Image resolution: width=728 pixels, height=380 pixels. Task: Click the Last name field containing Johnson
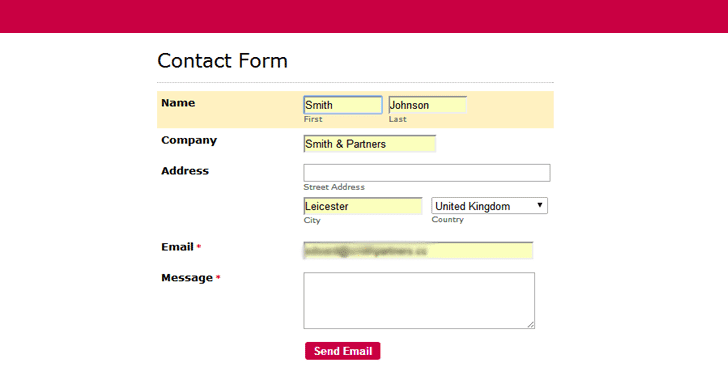pos(428,105)
